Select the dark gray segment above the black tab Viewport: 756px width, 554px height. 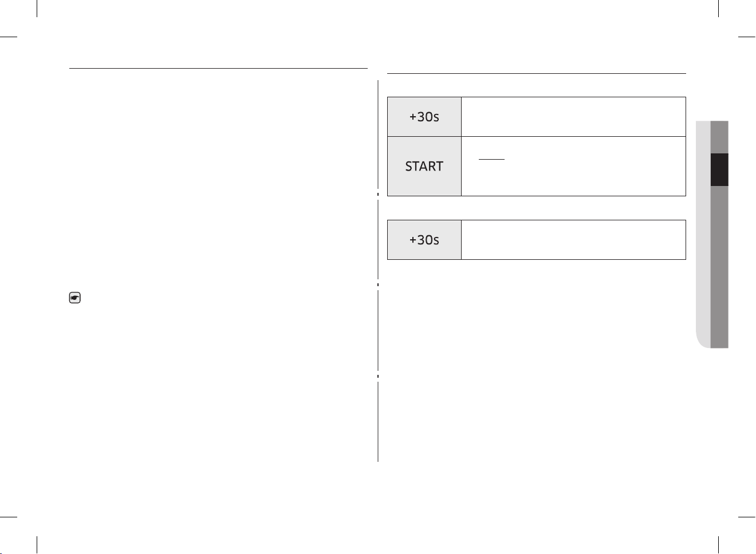pyautogui.click(x=719, y=137)
